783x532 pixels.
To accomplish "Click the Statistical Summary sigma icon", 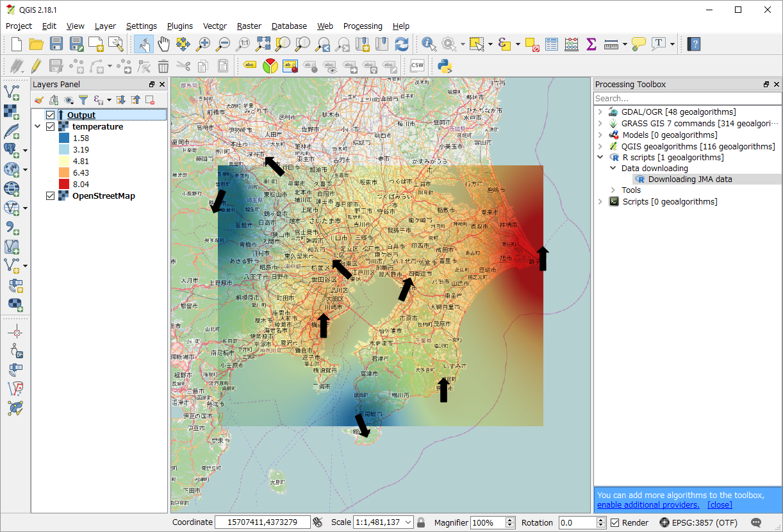I will (591, 44).
